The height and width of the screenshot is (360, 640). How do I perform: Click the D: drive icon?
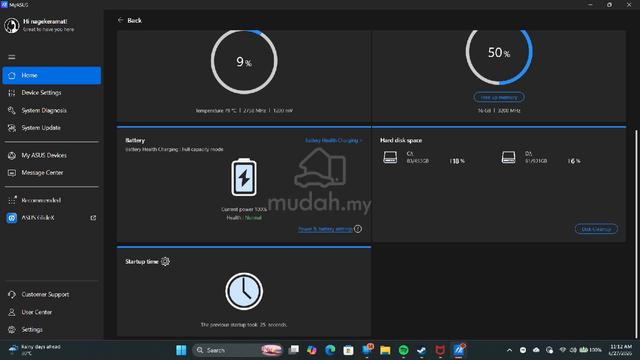pyautogui.click(x=509, y=157)
